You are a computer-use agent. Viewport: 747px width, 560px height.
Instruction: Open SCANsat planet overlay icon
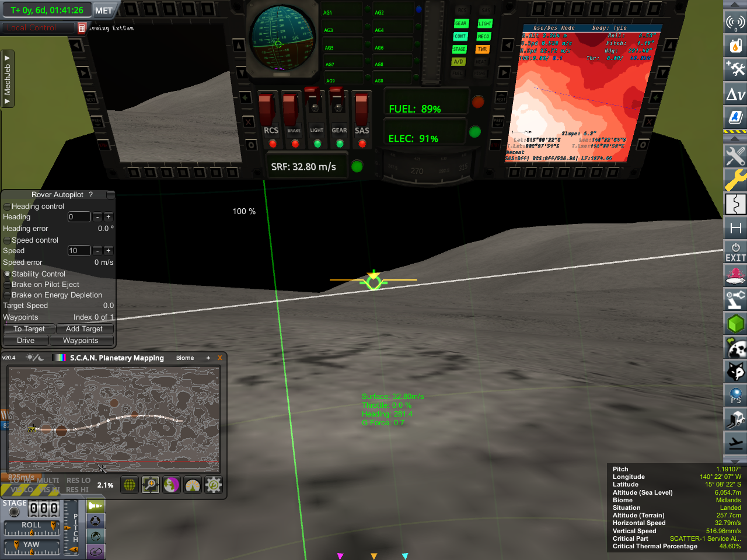[172, 485]
